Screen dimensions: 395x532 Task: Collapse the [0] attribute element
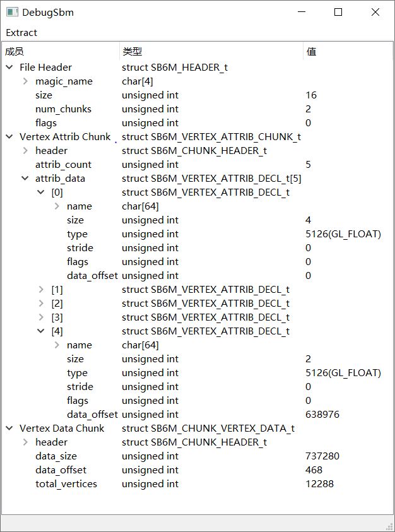pos(41,192)
